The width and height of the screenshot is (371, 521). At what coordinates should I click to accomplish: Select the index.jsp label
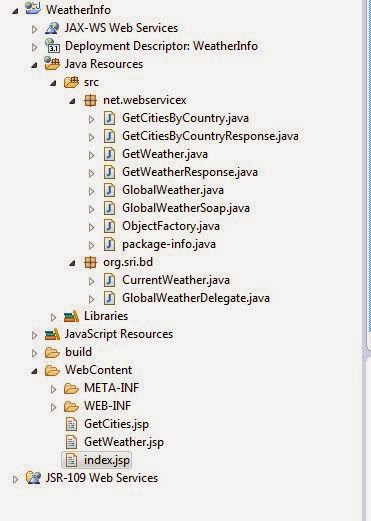pyautogui.click(x=107, y=460)
